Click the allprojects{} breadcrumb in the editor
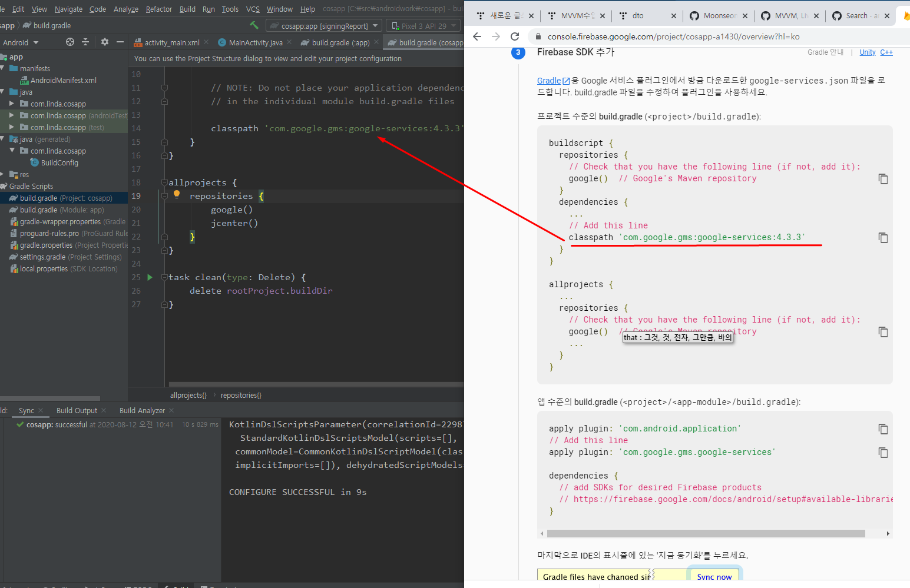The image size is (910, 588). pyautogui.click(x=188, y=396)
